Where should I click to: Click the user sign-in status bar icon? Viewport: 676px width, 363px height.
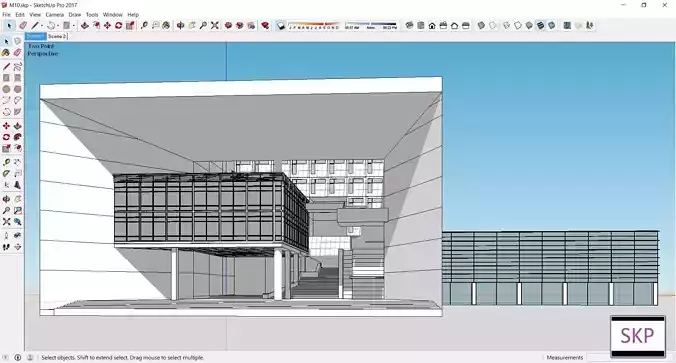click(x=30, y=357)
